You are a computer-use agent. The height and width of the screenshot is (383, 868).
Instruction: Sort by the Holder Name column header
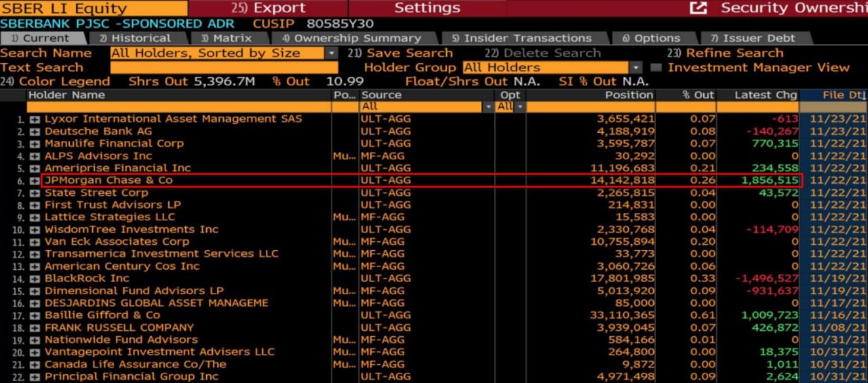(x=66, y=95)
